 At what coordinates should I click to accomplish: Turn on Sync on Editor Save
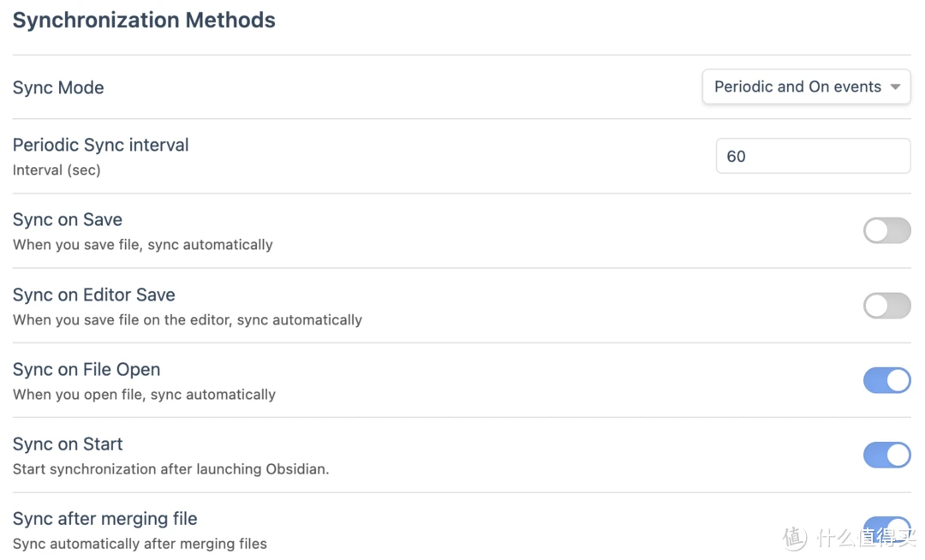(x=886, y=306)
